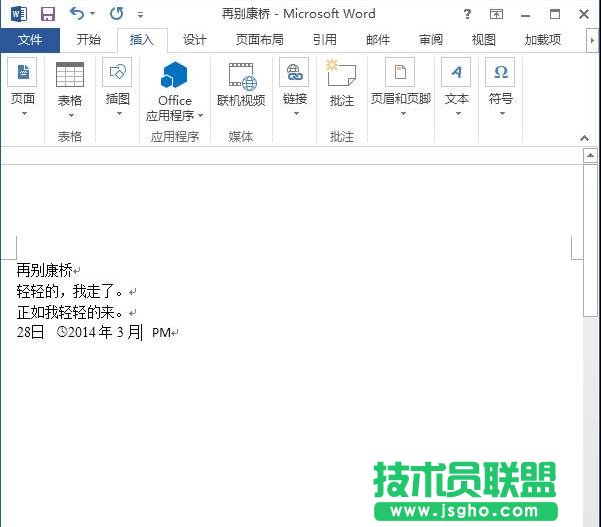Insert a 批注 (Comment)
Screen dimensions: 601x527
(x=342, y=84)
